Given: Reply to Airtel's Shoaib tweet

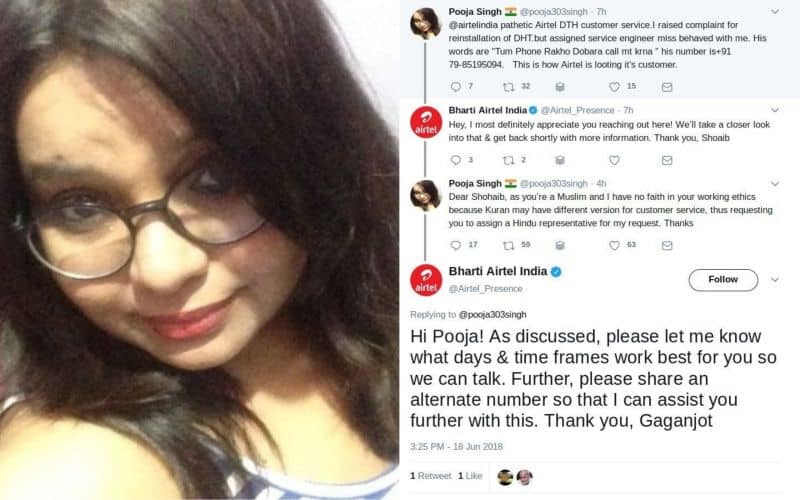Looking at the screenshot, I should pos(456,160).
